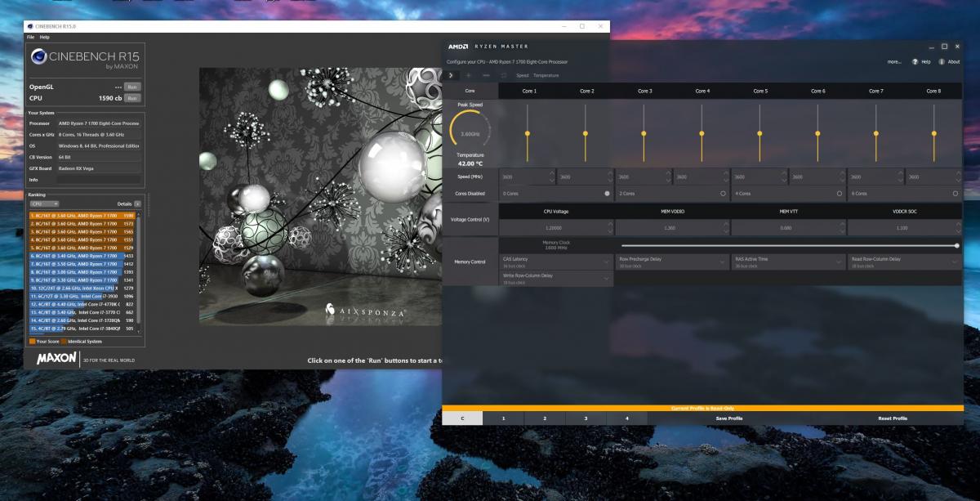
Task: Open the File menu in Cinebench
Action: tap(30, 37)
